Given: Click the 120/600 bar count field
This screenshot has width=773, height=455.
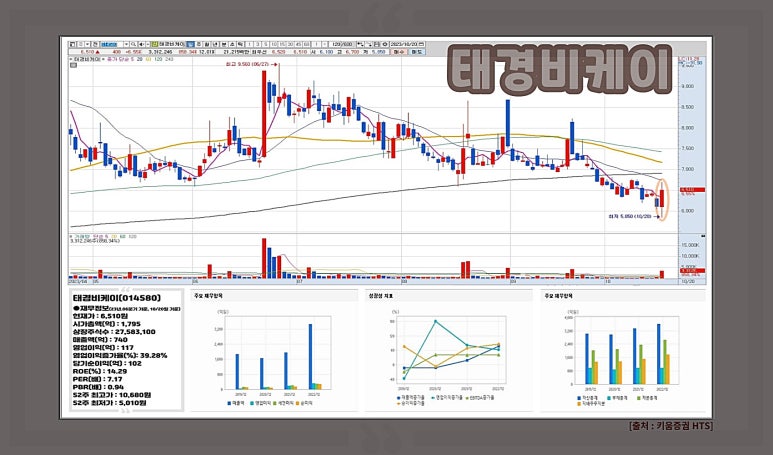Looking at the screenshot, I should 342,44.
